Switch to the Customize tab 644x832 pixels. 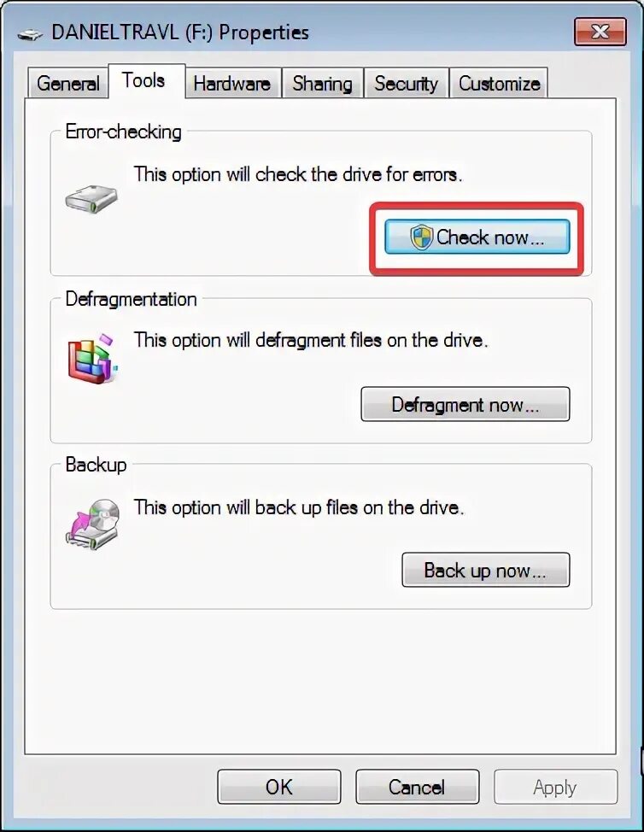tap(499, 84)
